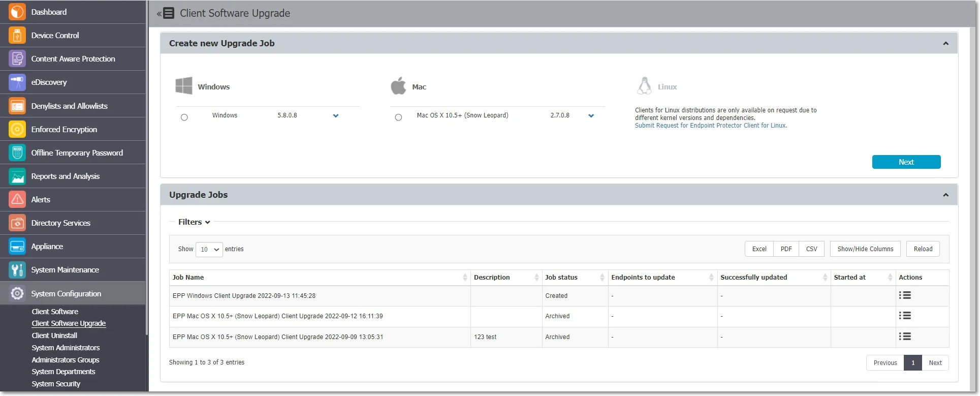Go to Next page in pagination

(935, 363)
